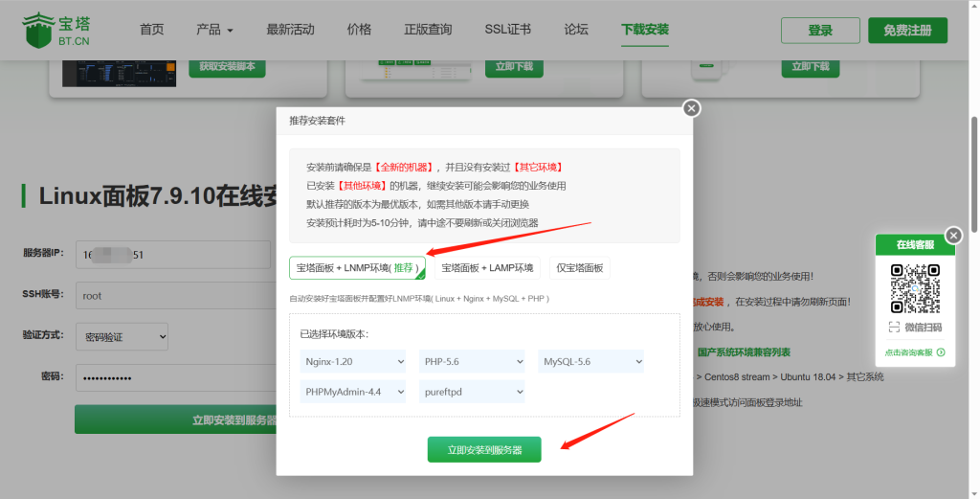Close the online customer service widget
Viewport: 980px width, 499px height.
(953, 235)
